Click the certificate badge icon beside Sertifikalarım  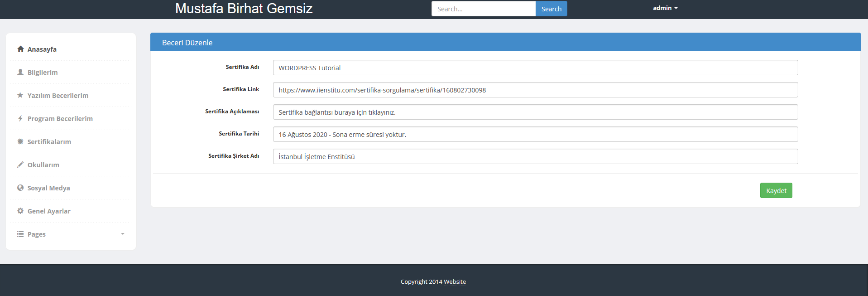tap(20, 141)
